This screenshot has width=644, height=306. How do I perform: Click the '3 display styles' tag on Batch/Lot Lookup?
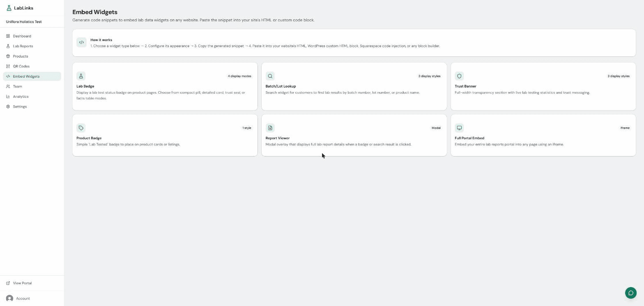[x=429, y=76]
